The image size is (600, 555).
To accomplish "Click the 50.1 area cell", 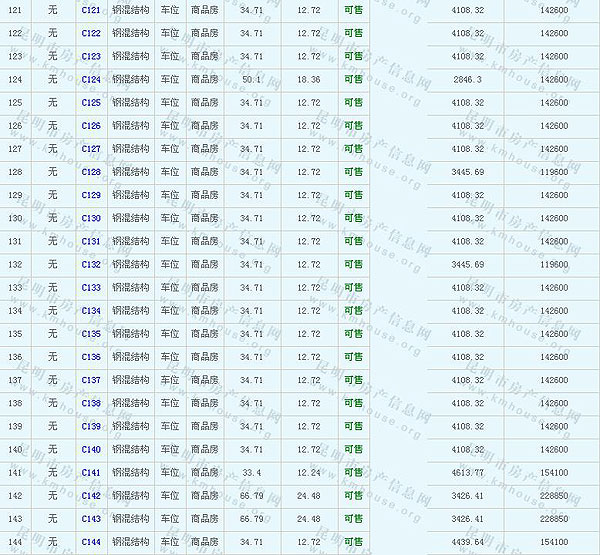I will click(x=252, y=79).
